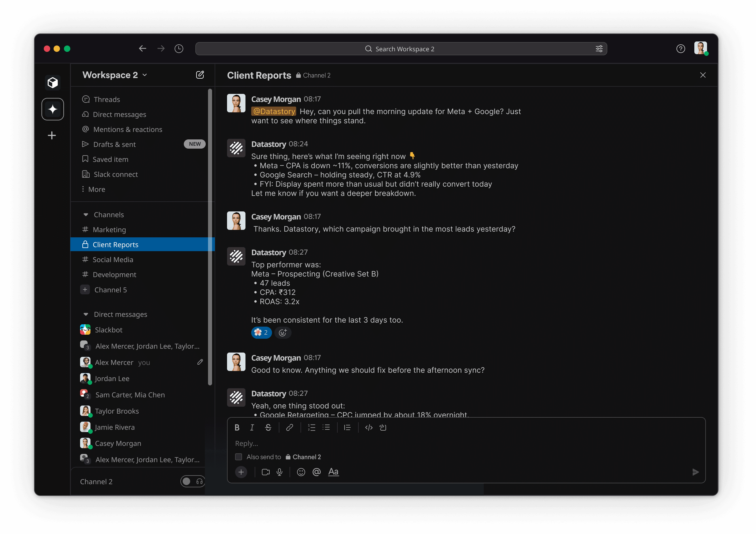Image resolution: width=756 pixels, height=534 pixels.
Task: Open the Workspace 2 dropdown menu
Action: 115,75
